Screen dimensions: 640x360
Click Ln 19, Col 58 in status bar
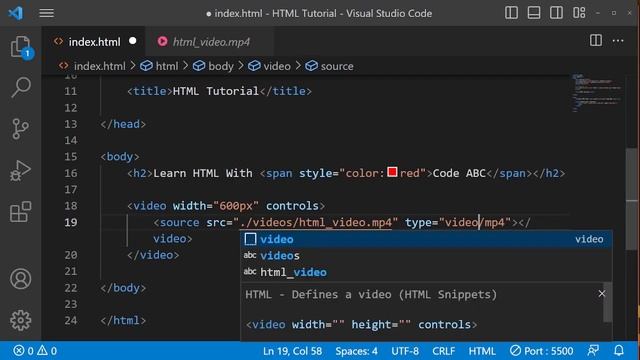point(292,351)
